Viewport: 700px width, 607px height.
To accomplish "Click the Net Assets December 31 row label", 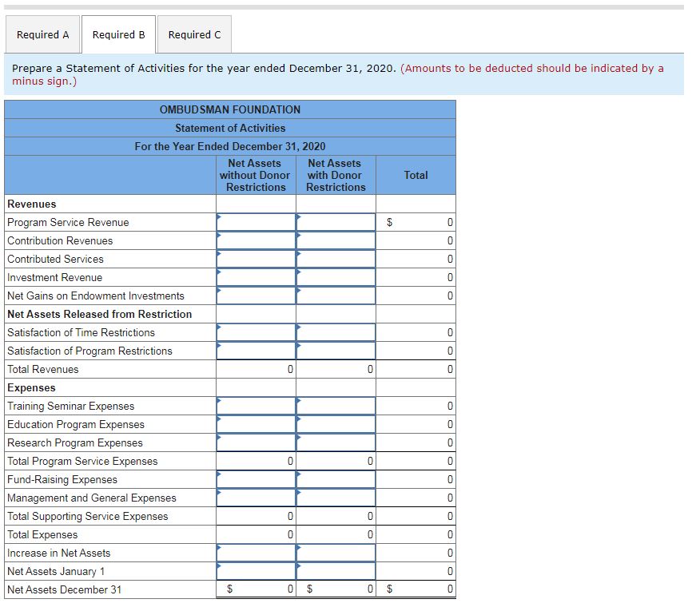I will [60, 589].
